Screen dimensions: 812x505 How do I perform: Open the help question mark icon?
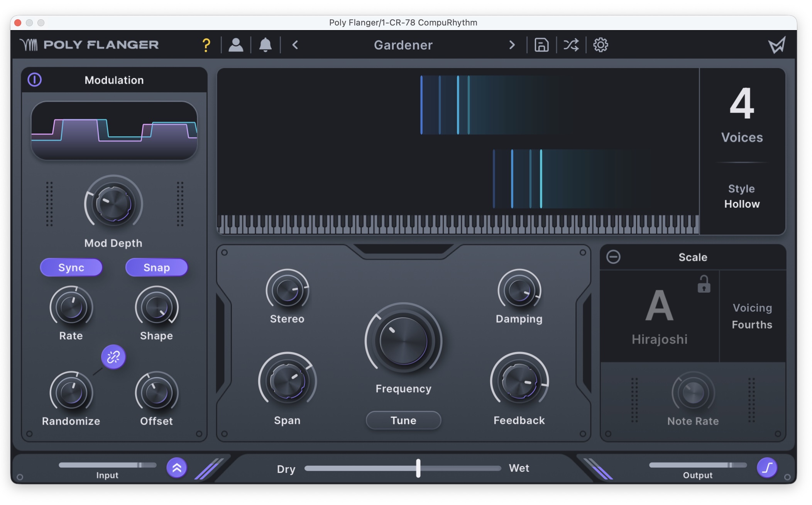point(206,45)
